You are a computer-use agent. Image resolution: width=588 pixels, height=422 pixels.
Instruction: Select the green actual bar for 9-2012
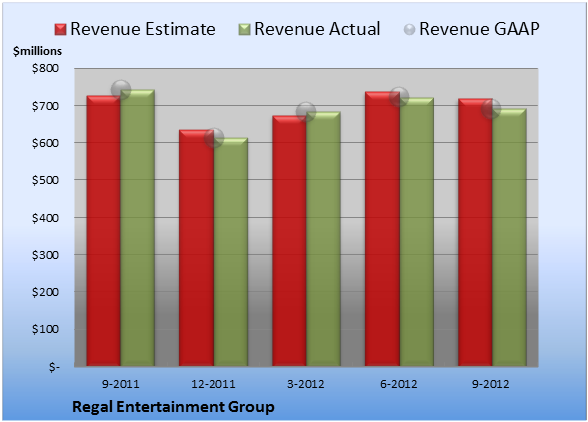pyautogui.click(x=509, y=237)
